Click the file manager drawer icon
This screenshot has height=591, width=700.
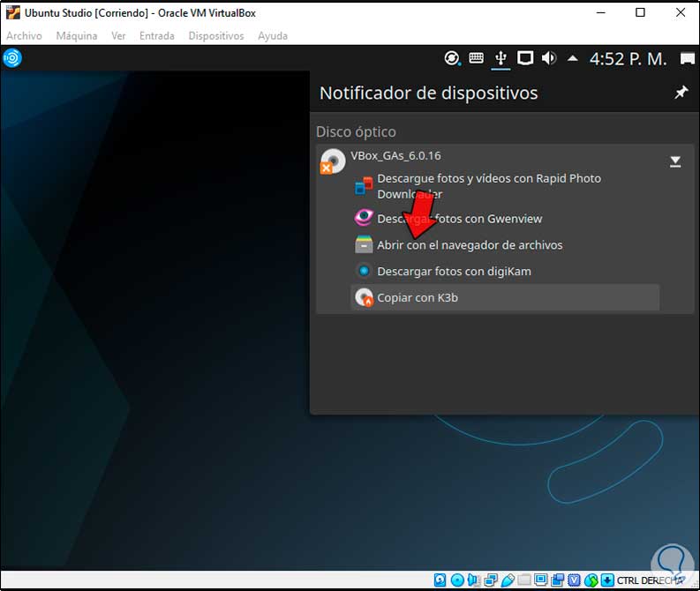[x=364, y=244]
